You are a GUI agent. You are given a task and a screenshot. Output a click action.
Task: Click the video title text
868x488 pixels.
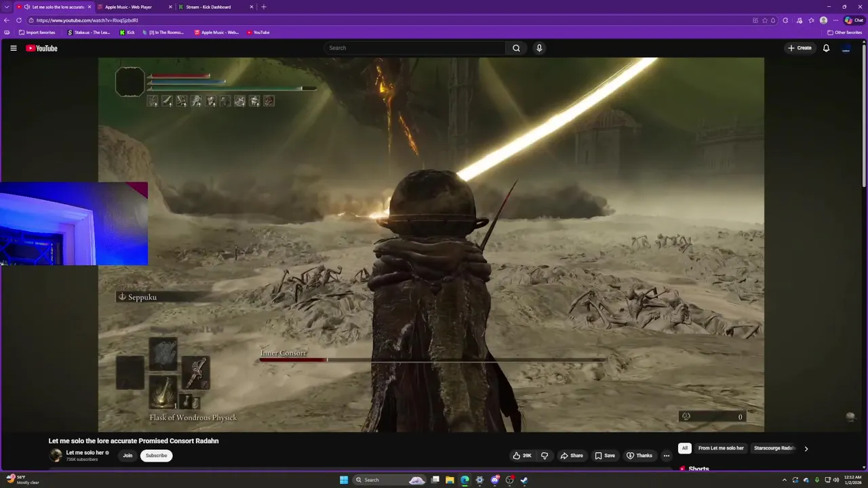[134, 441]
